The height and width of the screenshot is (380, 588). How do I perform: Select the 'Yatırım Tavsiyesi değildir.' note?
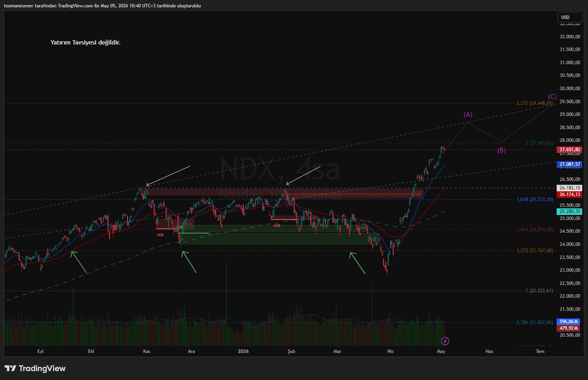[x=85, y=43]
